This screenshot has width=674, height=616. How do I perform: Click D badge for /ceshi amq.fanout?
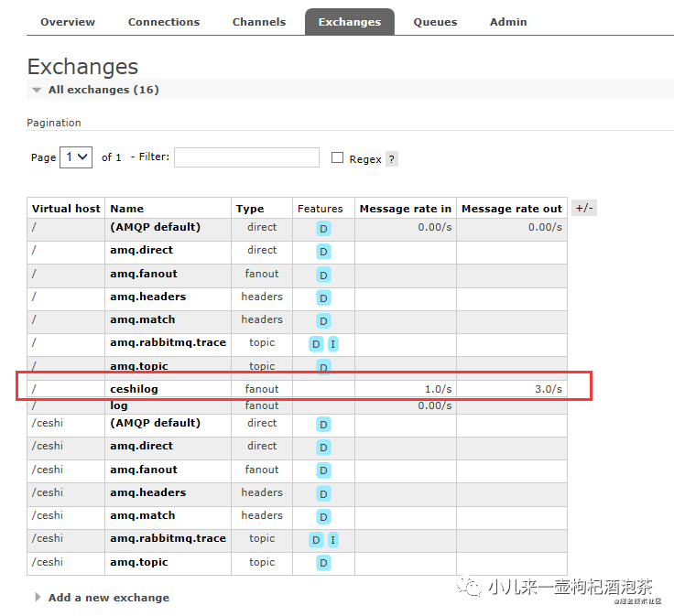pyautogui.click(x=323, y=470)
